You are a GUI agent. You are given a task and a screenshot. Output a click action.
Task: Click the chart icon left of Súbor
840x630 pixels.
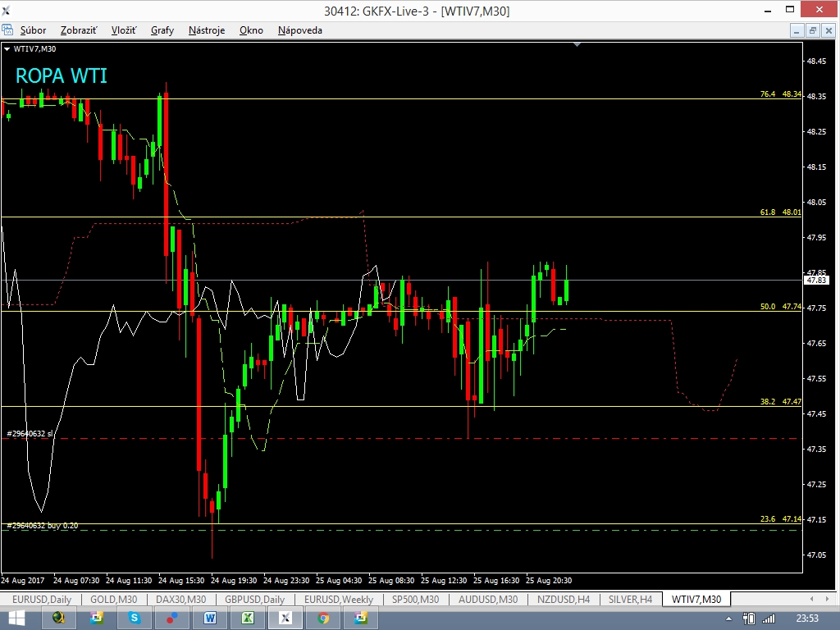point(8,30)
